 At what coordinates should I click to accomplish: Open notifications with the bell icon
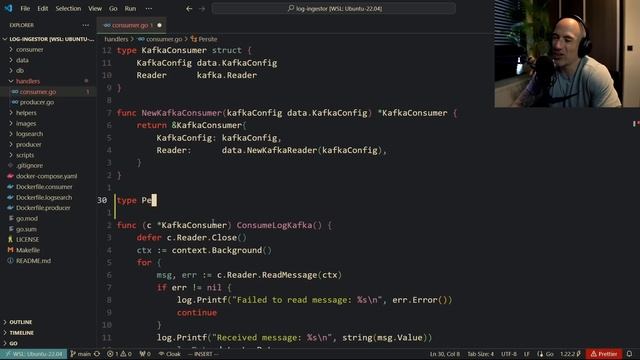tap(630, 354)
